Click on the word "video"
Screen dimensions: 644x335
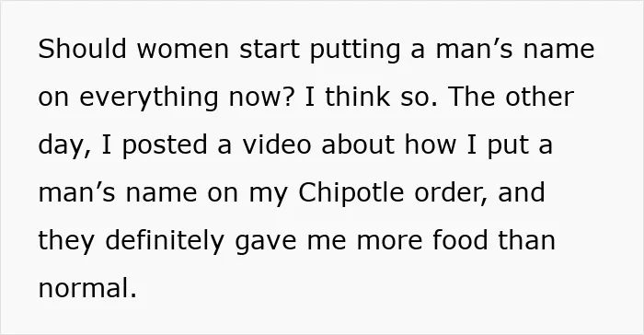[276, 144]
